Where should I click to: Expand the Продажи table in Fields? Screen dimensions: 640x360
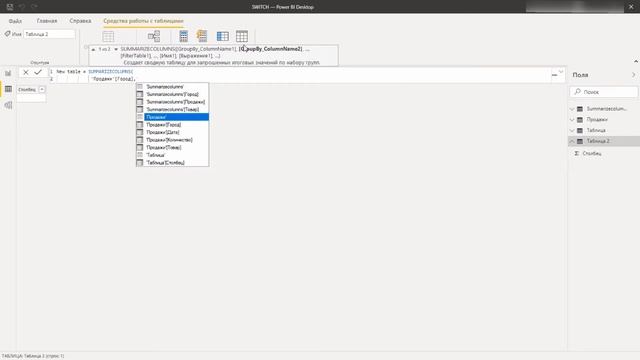pos(572,120)
